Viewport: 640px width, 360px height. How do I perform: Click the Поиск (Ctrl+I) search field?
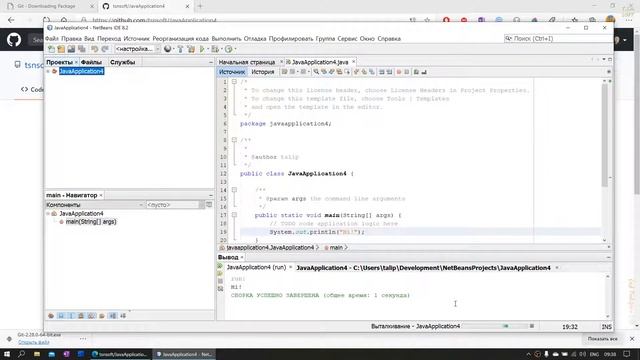point(559,38)
